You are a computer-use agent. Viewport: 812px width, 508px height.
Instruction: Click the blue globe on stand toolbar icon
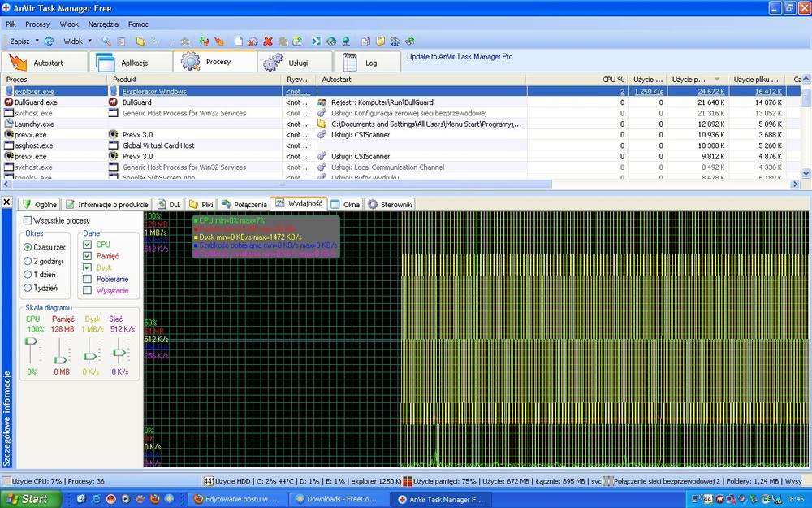click(346, 41)
